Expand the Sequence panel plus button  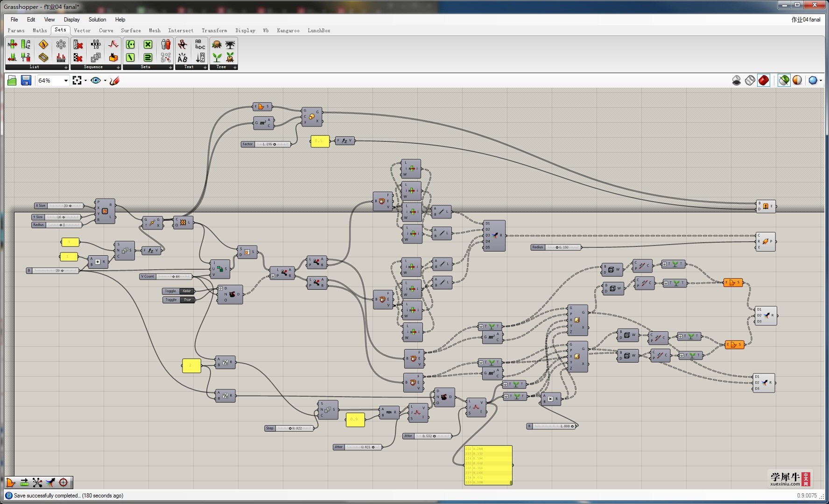tap(118, 67)
